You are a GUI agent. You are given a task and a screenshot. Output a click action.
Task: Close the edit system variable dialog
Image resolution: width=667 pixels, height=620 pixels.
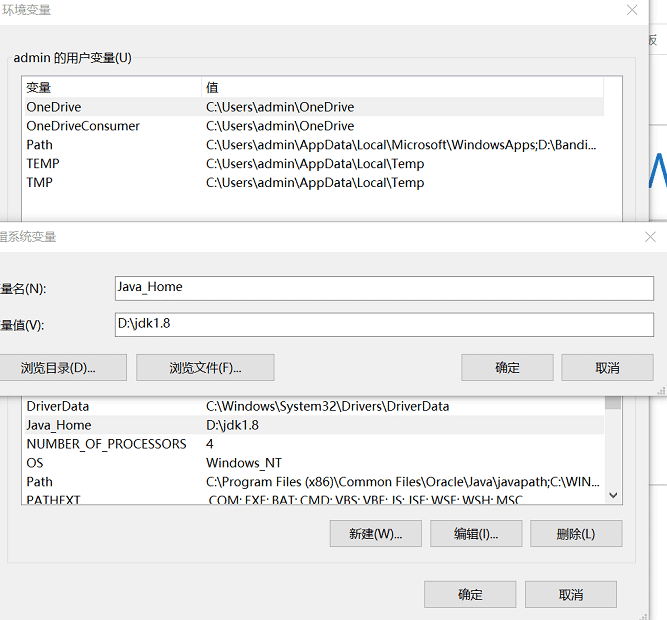click(650, 237)
